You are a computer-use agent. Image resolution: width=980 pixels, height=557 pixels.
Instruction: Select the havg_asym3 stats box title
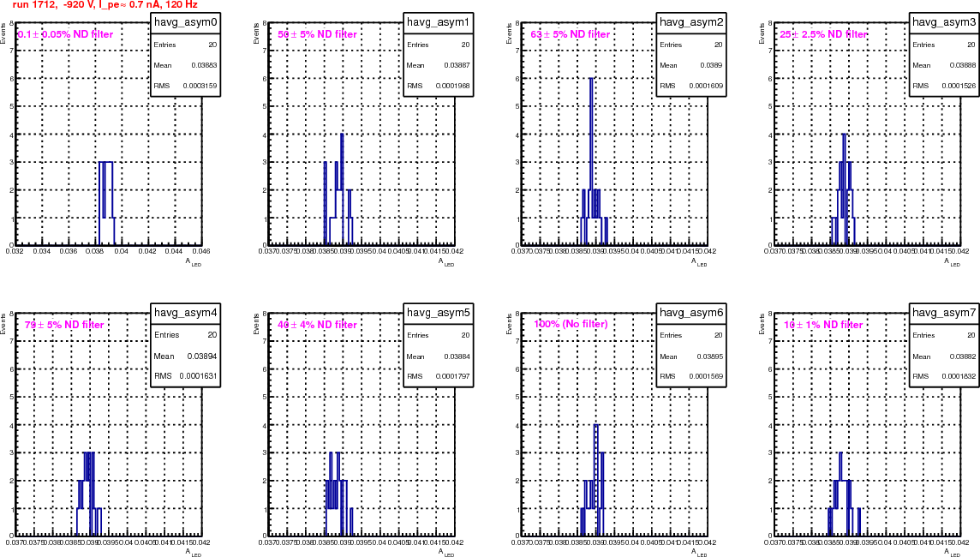943,22
